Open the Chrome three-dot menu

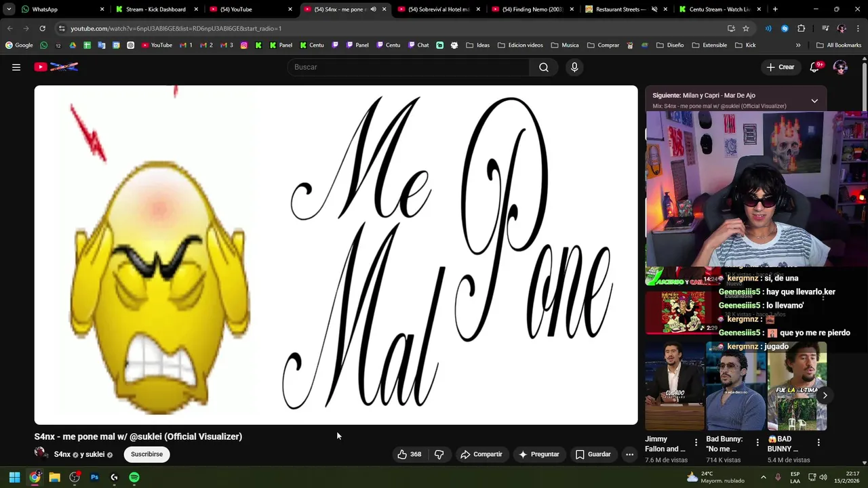pyautogui.click(x=859, y=28)
